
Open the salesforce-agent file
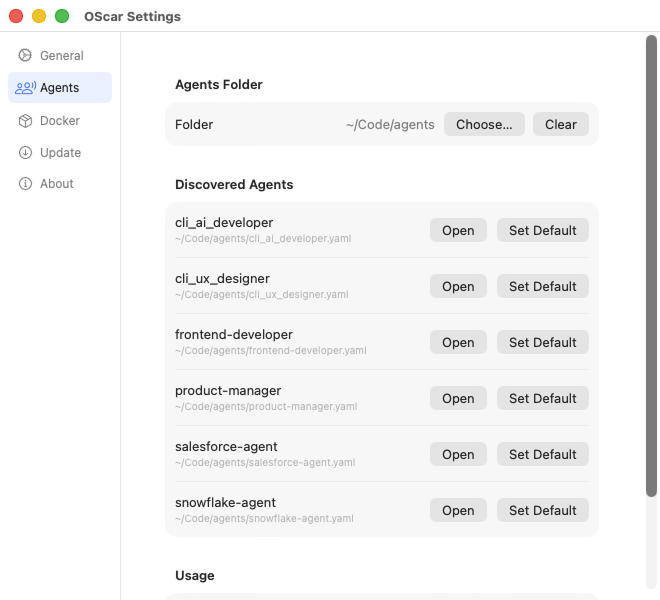point(458,454)
